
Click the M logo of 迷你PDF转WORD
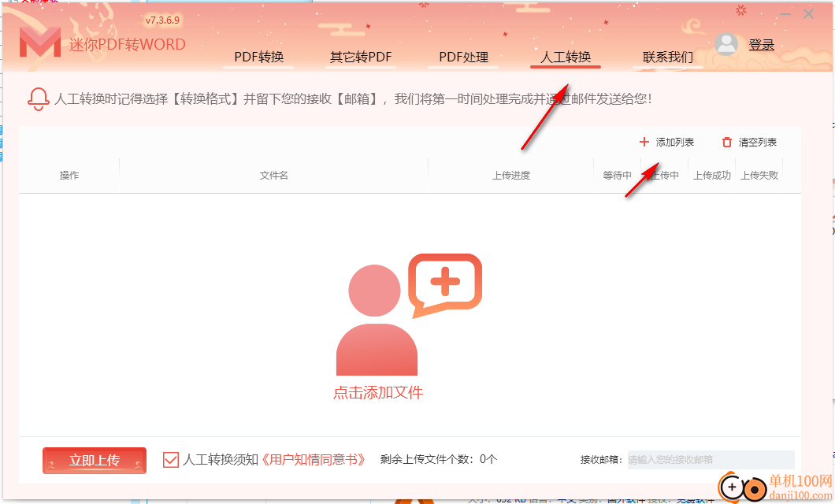tap(40, 42)
